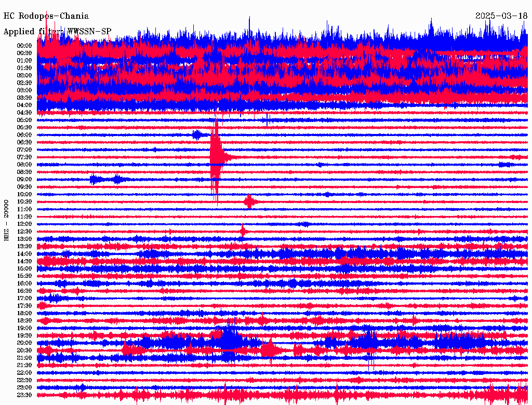The width and height of the screenshot is (532, 405).
Task: Click the 14:00 time label
Action: tap(24, 254)
